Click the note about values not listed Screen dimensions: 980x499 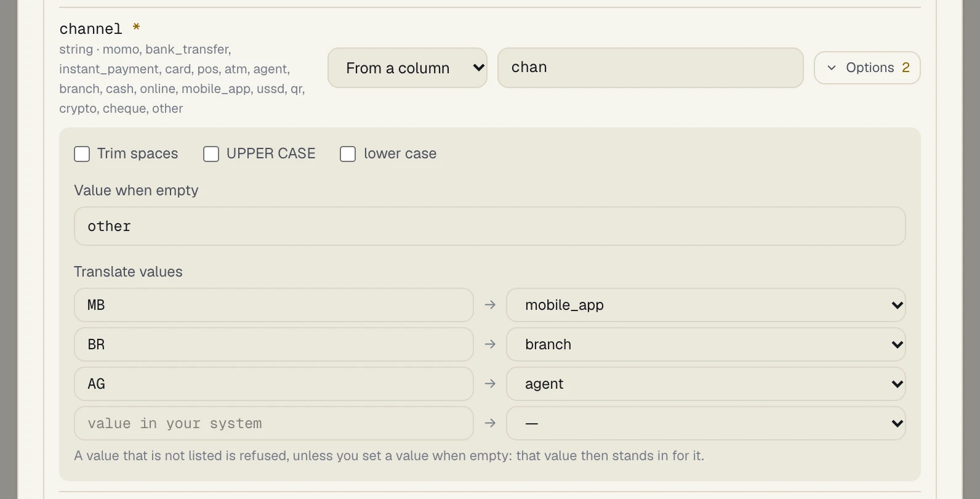(389, 456)
